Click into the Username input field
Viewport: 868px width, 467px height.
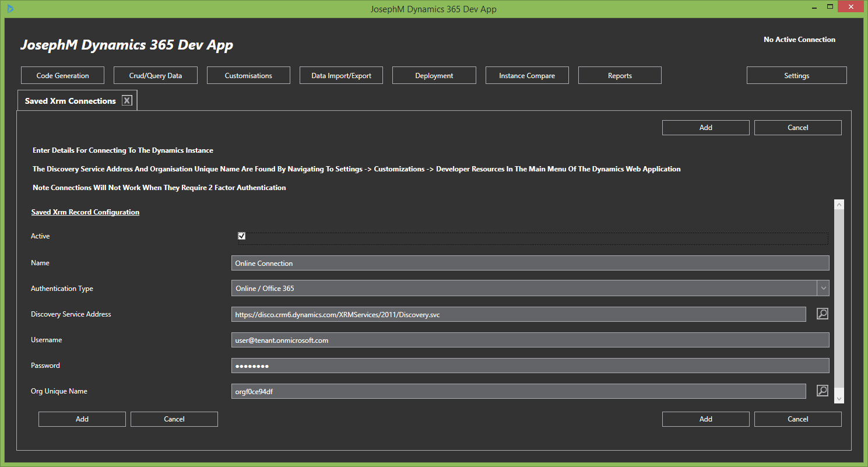tap(530, 340)
